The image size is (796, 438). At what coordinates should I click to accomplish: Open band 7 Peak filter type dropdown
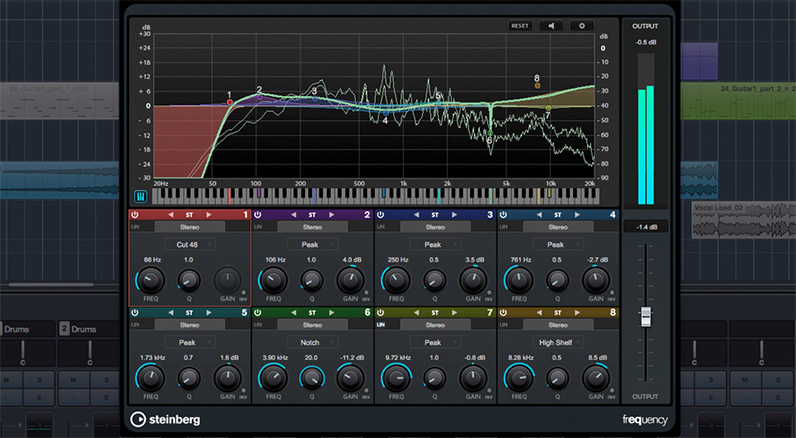[435, 343]
